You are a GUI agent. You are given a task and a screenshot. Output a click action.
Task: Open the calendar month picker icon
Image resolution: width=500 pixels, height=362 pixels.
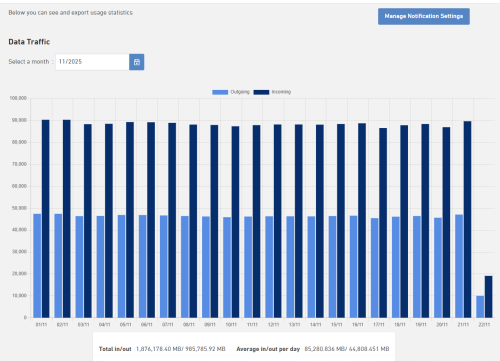coord(137,62)
